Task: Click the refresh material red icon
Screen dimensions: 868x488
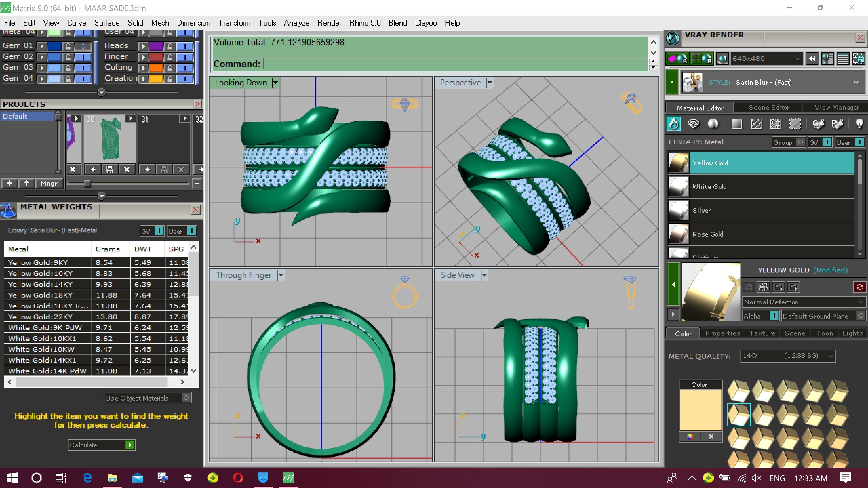Action: 860,287
